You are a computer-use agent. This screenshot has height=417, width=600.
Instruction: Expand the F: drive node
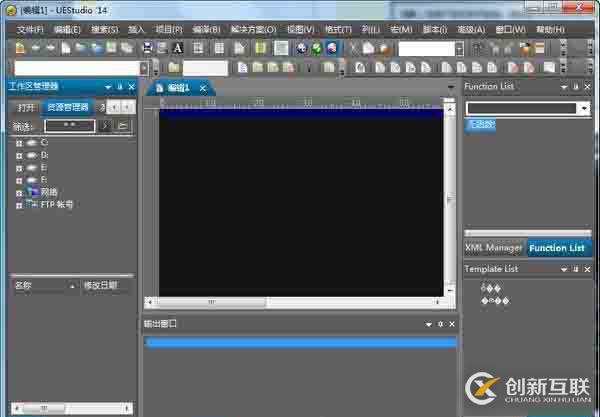pyautogui.click(x=19, y=180)
